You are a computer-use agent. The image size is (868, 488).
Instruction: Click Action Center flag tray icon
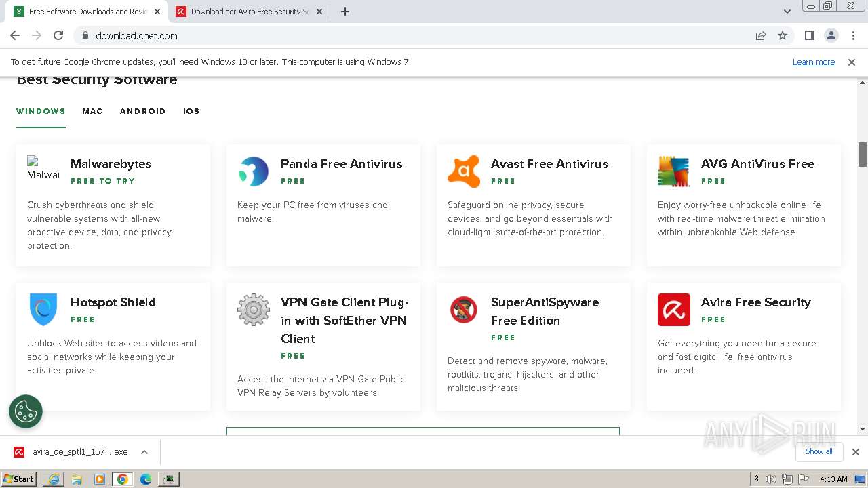click(x=804, y=479)
